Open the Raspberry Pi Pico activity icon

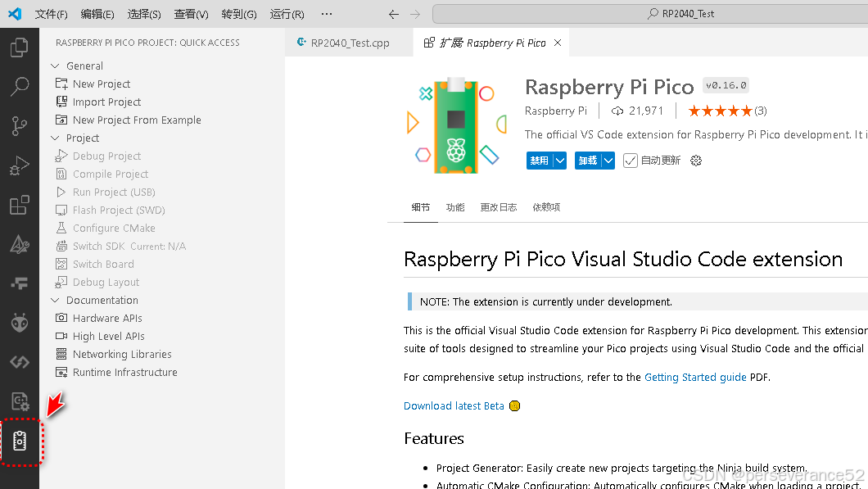pyautogui.click(x=20, y=441)
